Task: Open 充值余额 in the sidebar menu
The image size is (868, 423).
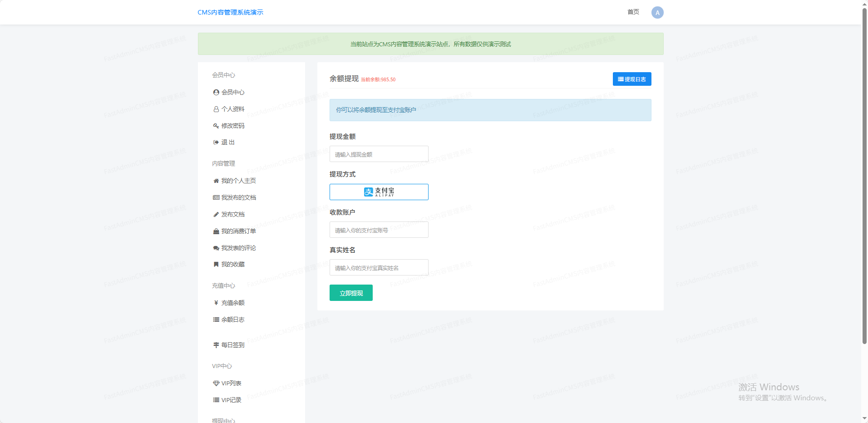Action: pos(229,303)
